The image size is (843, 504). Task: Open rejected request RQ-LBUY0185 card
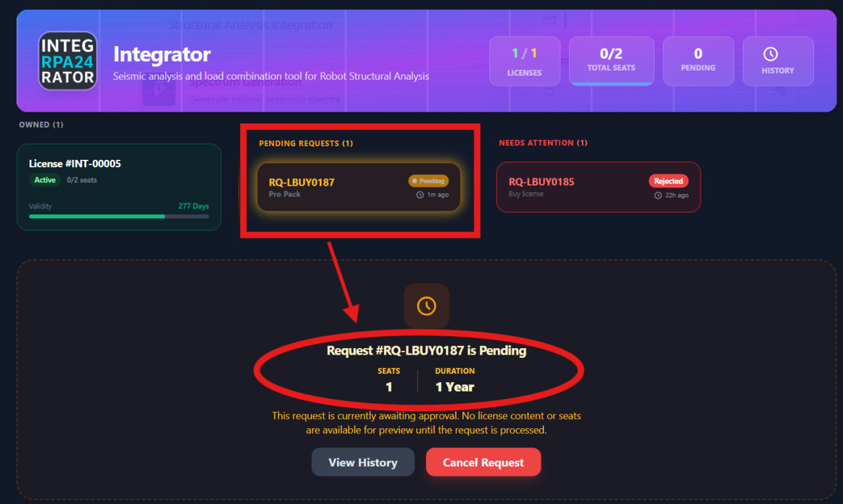(x=580, y=188)
